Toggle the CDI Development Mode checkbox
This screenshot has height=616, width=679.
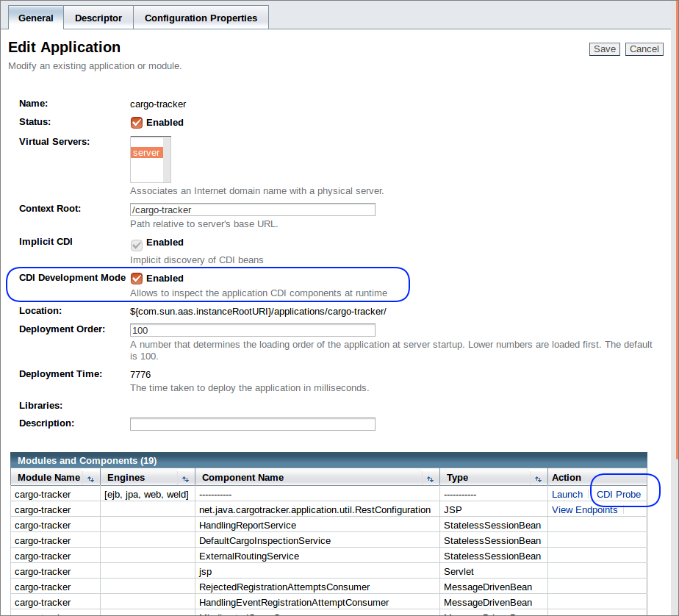click(x=137, y=278)
